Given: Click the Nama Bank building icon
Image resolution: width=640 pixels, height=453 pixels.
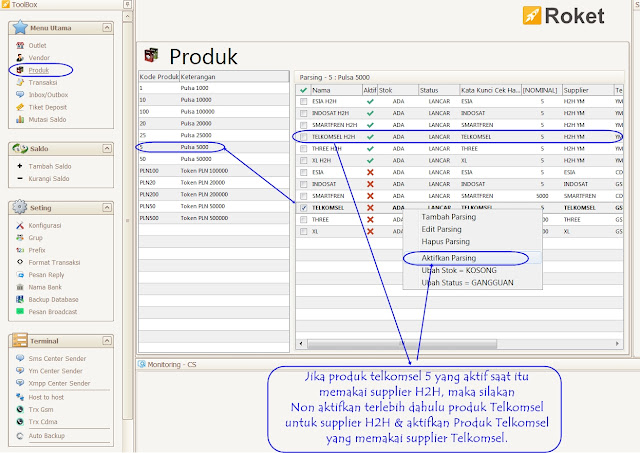Looking at the screenshot, I should pos(20,287).
